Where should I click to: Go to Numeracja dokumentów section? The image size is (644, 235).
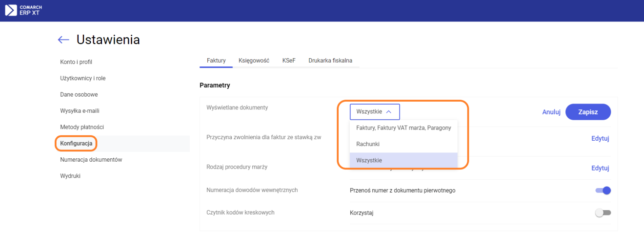(x=91, y=160)
